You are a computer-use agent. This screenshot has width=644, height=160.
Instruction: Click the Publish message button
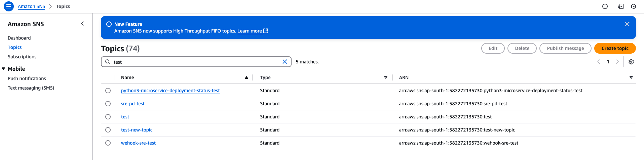[x=565, y=48]
